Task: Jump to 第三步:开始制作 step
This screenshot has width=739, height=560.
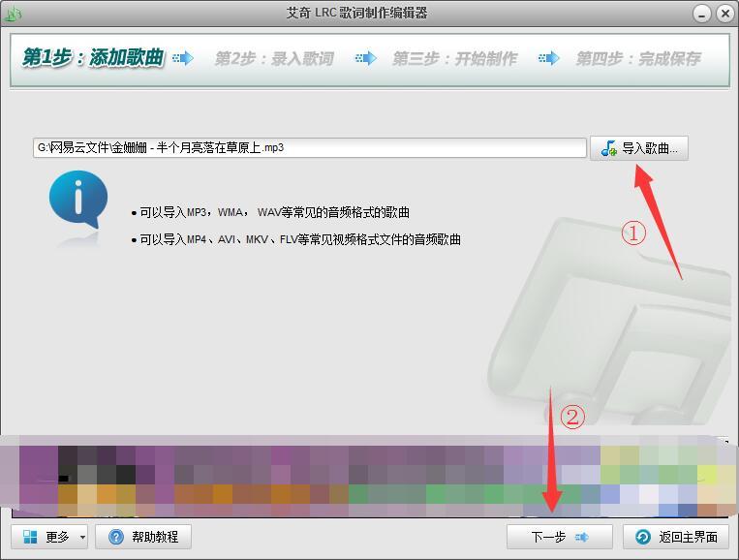Action: (x=454, y=58)
